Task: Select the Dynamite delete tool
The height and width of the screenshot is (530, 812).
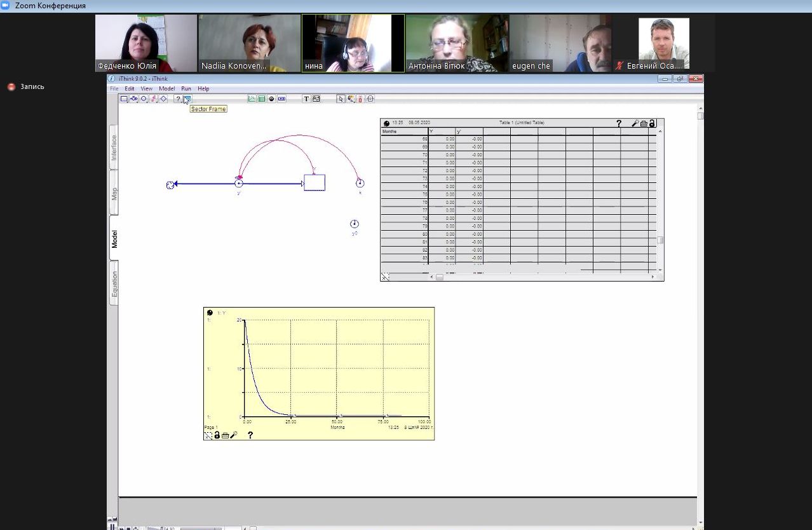Action: tap(360, 99)
